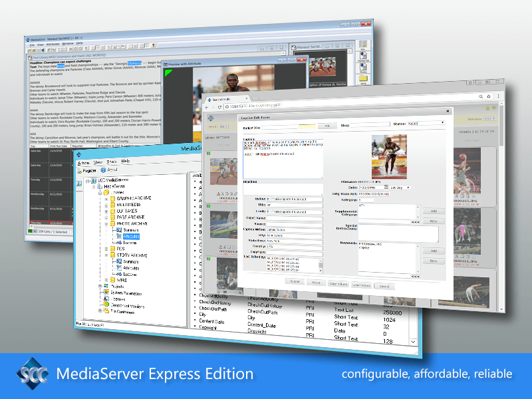Click the Submit button
This screenshot has width=532, height=399.
(x=295, y=281)
